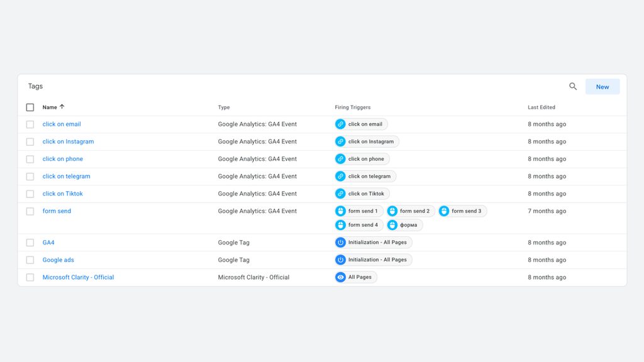Open the Microsoft Clarity - Official tag link
This screenshot has height=362, width=644.
click(x=79, y=277)
